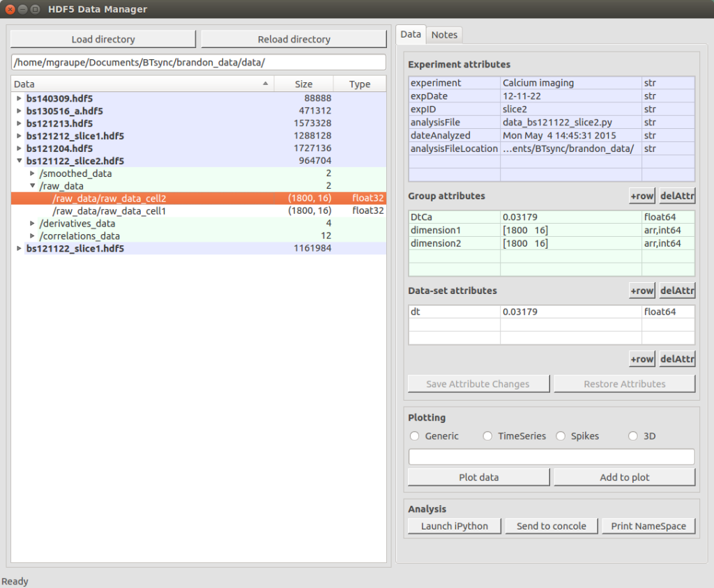Click Restore Attributes button
Viewport: 714px width, 588px height.
pos(625,384)
